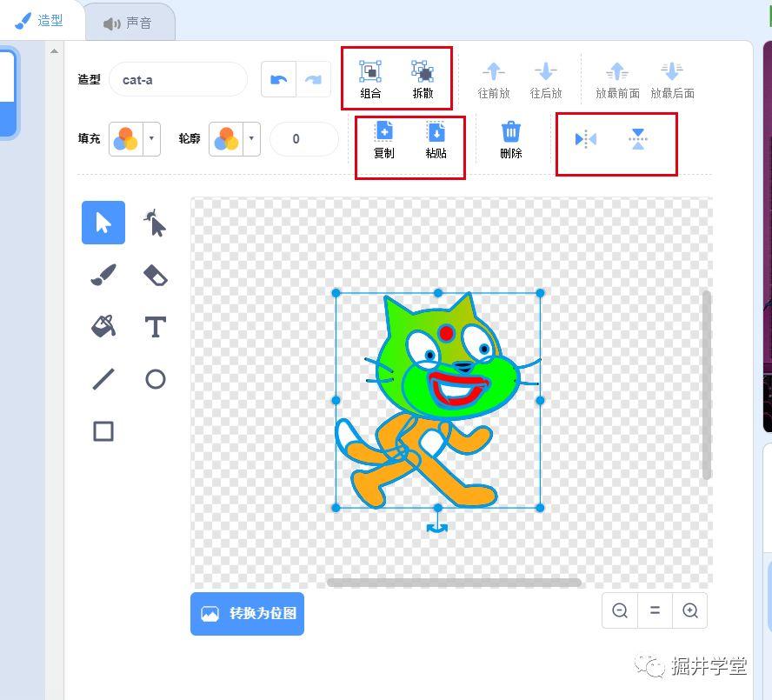
Task: Choose the Reshape tool
Action: pyautogui.click(x=155, y=223)
